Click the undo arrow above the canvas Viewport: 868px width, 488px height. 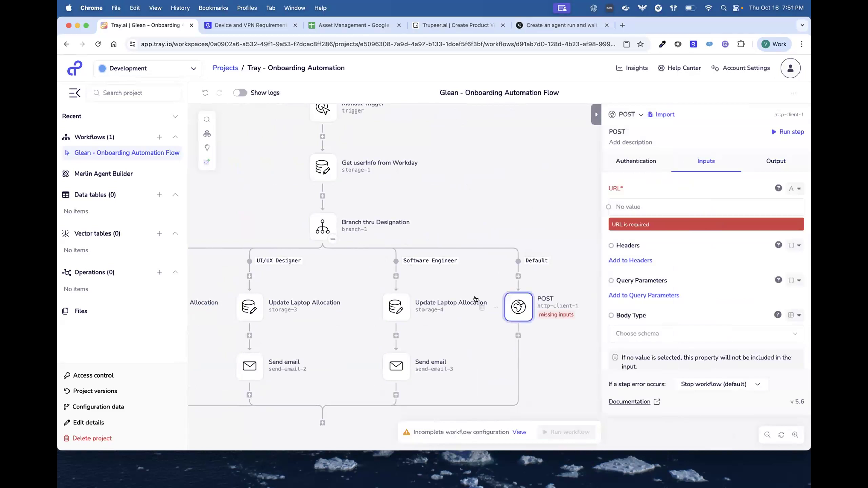click(205, 93)
